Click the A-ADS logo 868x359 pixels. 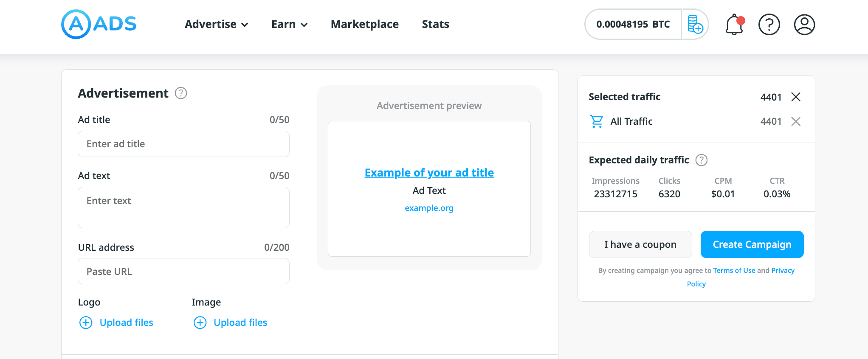click(x=99, y=24)
